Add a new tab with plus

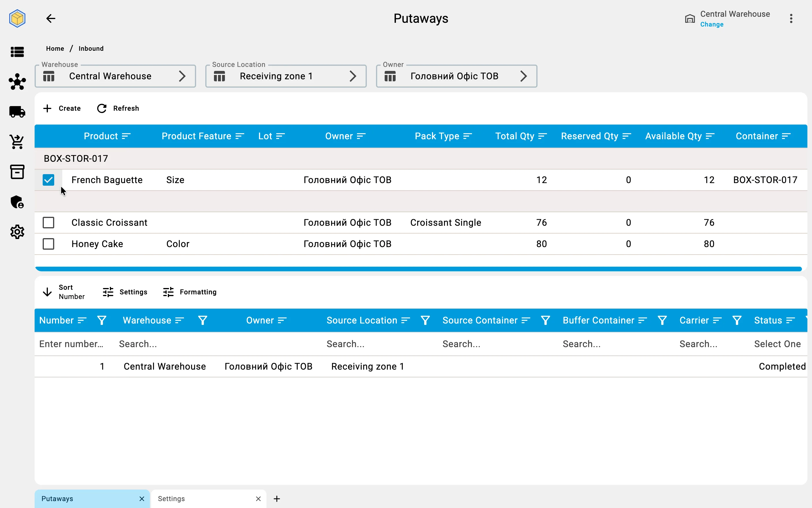(277, 498)
